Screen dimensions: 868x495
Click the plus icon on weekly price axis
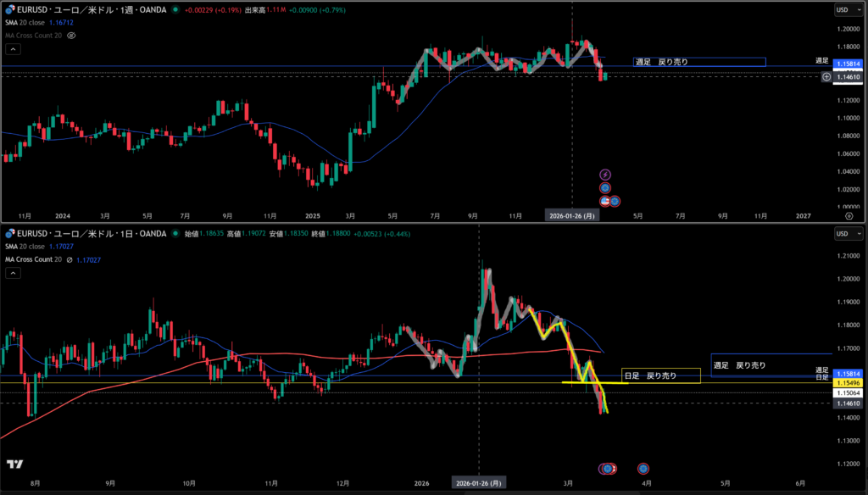coord(826,77)
